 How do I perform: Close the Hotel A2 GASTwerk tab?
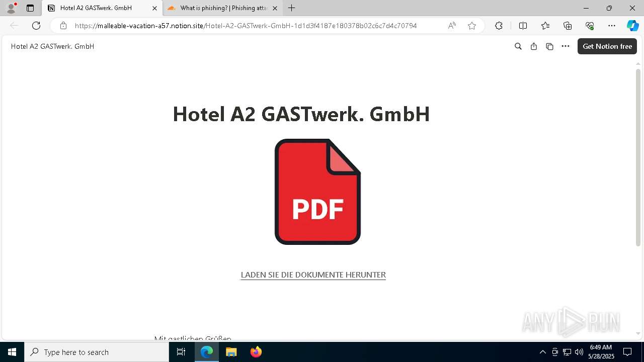point(155,8)
